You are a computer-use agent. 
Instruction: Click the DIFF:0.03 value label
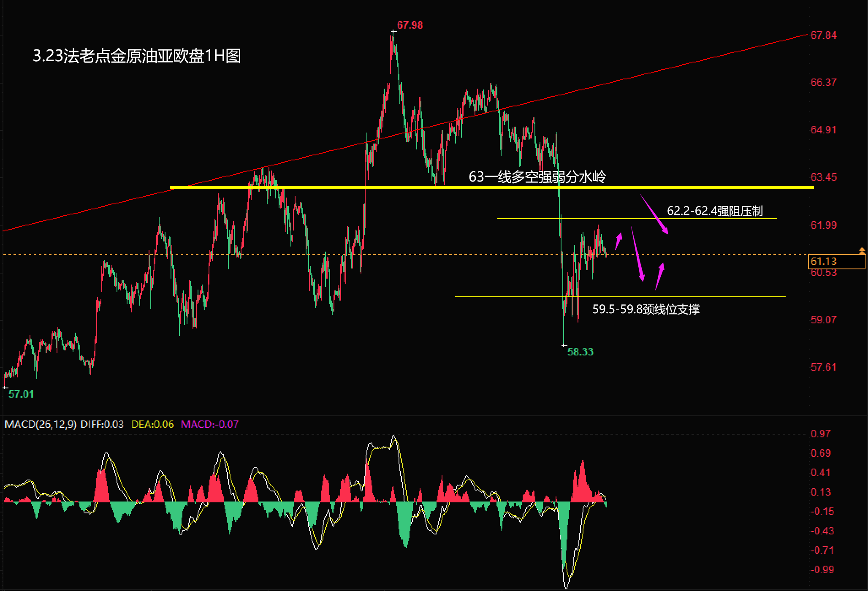[x=102, y=425]
